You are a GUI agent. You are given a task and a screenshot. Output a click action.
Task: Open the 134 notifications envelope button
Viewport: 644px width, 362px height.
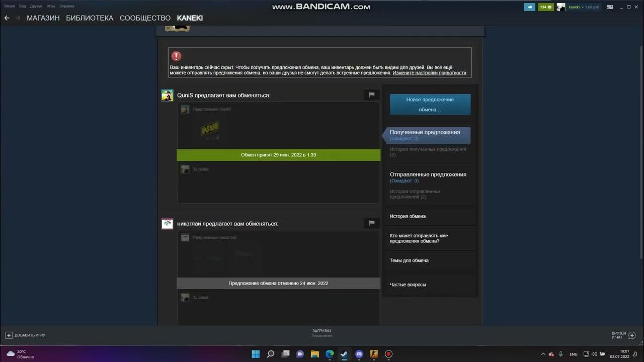[545, 7]
